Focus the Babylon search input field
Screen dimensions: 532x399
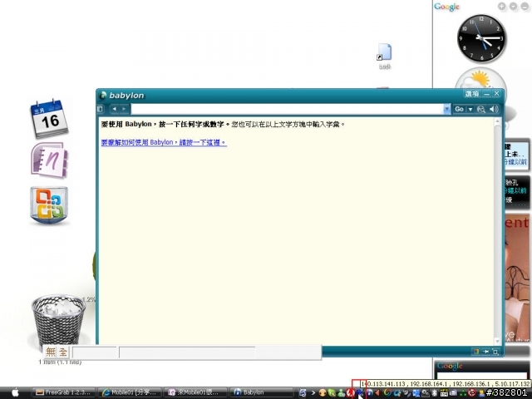pyautogui.click(x=287, y=109)
